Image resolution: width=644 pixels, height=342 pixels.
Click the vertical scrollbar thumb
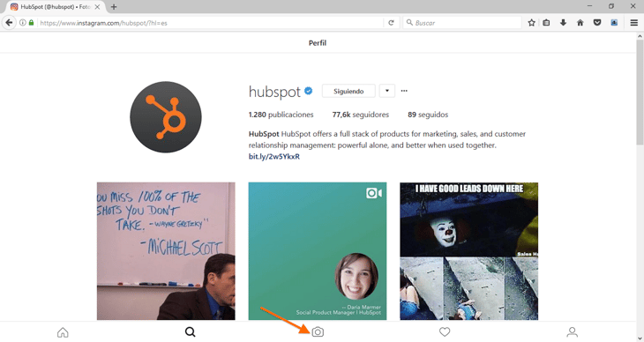pos(640,93)
